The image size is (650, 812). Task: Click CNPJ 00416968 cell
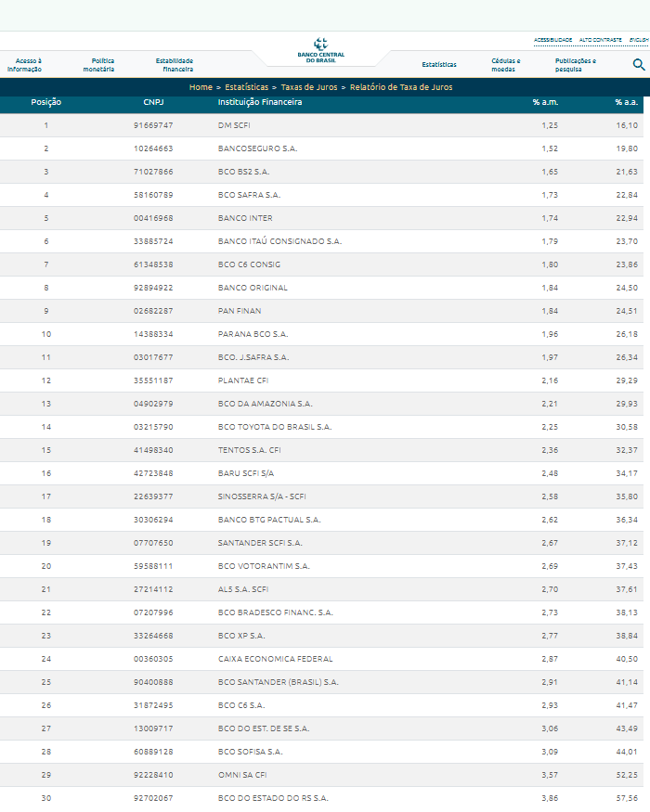pyautogui.click(x=153, y=218)
